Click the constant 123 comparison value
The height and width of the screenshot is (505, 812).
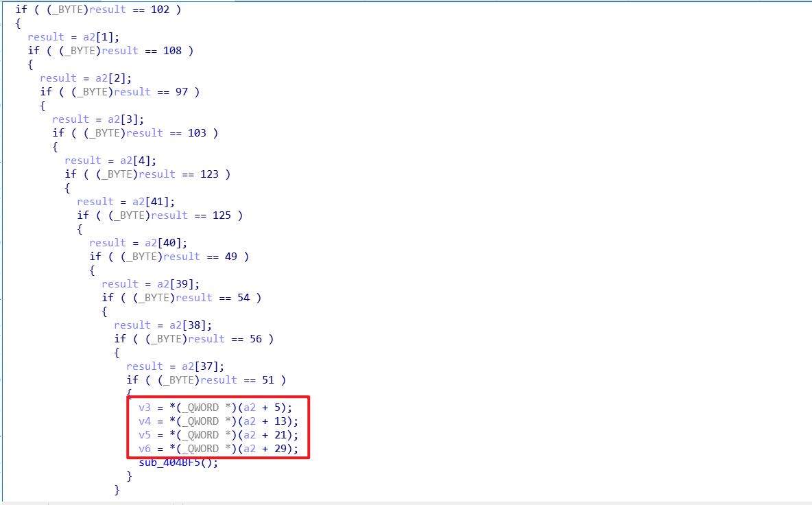(x=209, y=174)
